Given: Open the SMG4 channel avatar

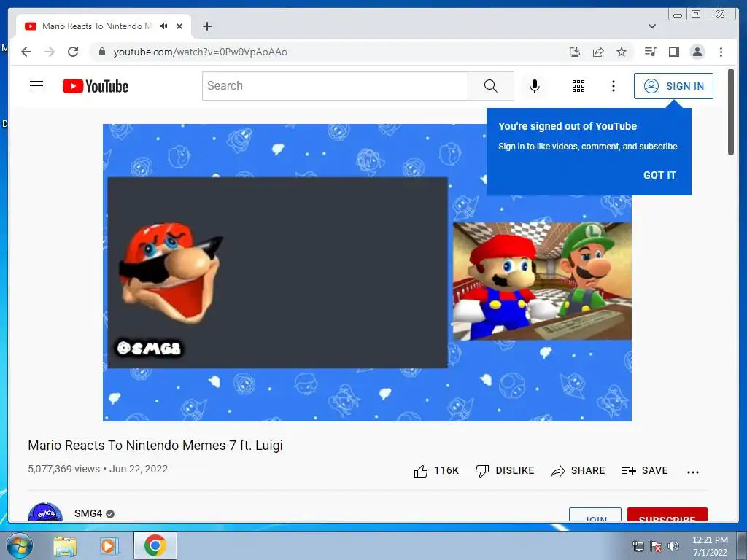Looking at the screenshot, I should click(x=45, y=512).
